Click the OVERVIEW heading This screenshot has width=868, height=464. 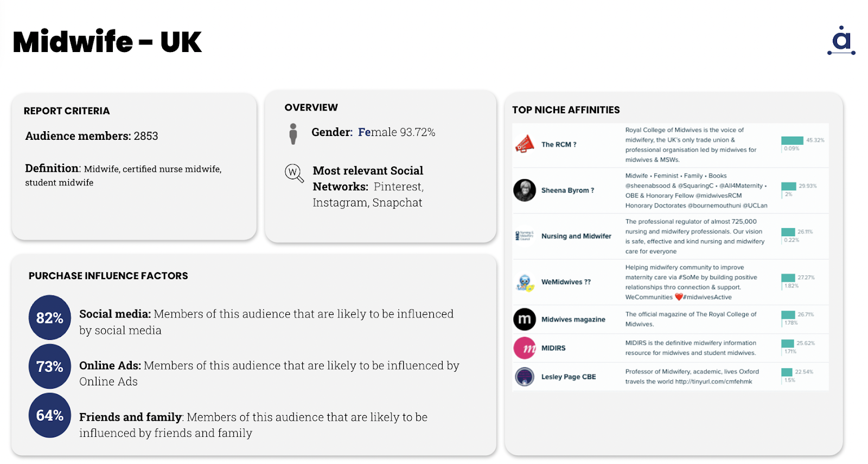click(x=311, y=108)
